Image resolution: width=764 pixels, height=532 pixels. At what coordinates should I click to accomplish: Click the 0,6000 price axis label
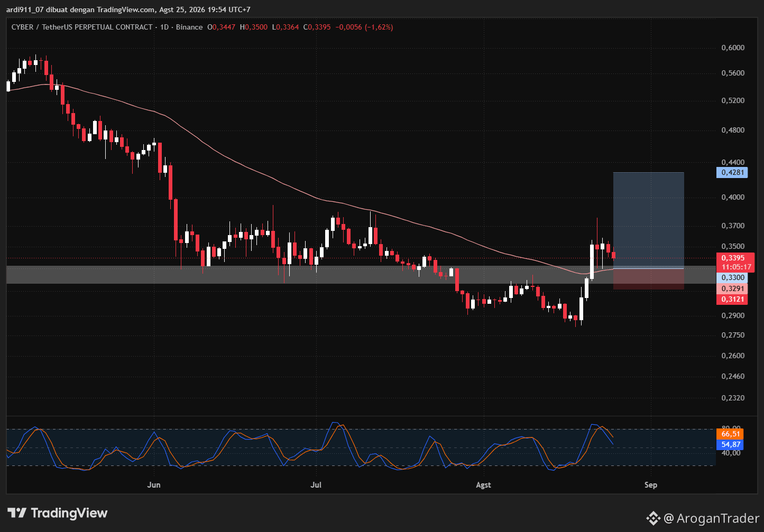(733, 48)
